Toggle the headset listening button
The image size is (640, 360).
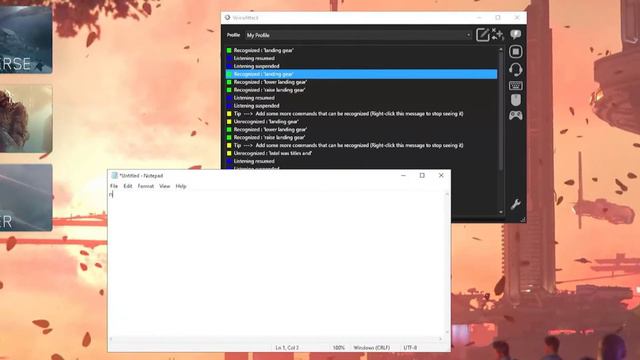tap(516, 69)
